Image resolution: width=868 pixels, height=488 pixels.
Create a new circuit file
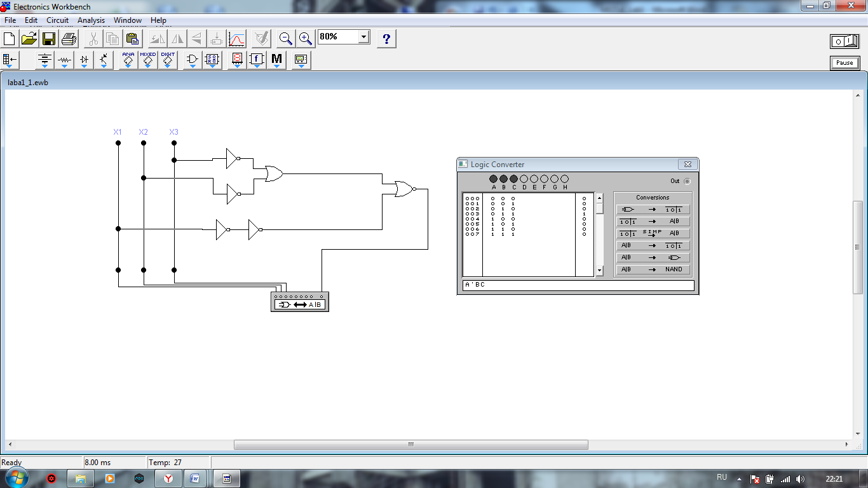10,39
